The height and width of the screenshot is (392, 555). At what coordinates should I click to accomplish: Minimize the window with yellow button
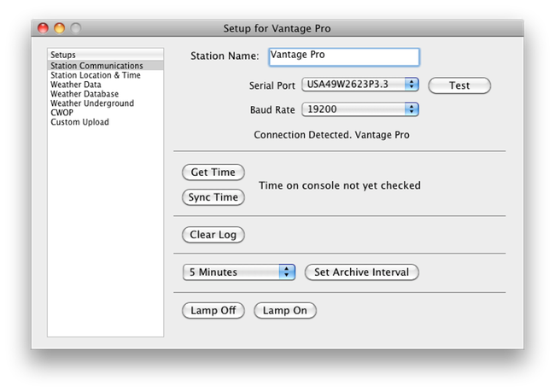[60, 28]
